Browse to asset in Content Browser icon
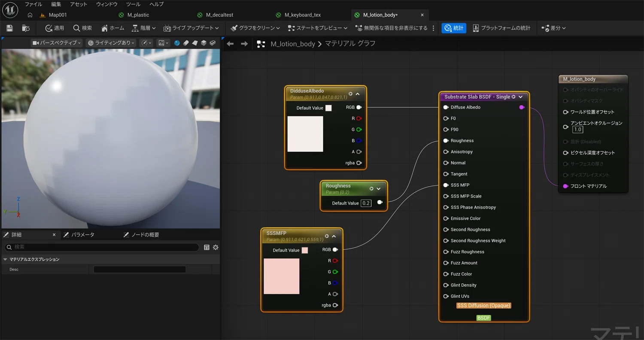The width and height of the screenshot is (644, 340). 26,28
